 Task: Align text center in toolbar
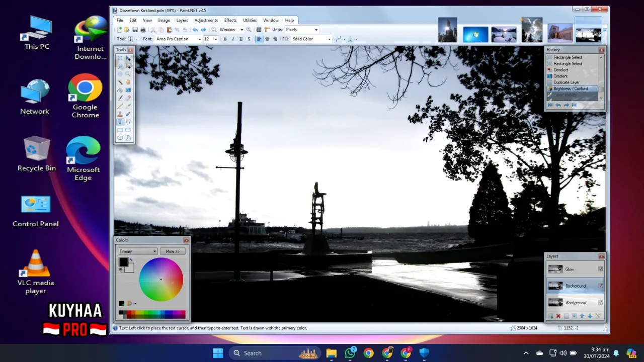point(267,39)
